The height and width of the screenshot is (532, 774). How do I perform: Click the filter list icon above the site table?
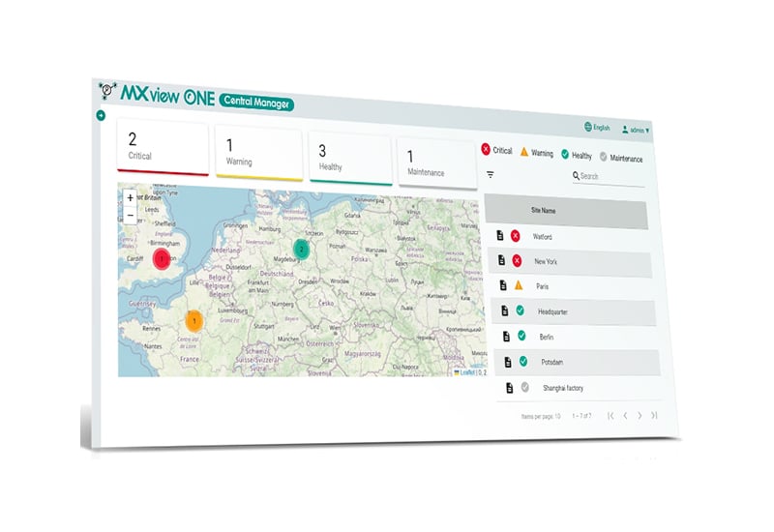[x=490, y=175]
